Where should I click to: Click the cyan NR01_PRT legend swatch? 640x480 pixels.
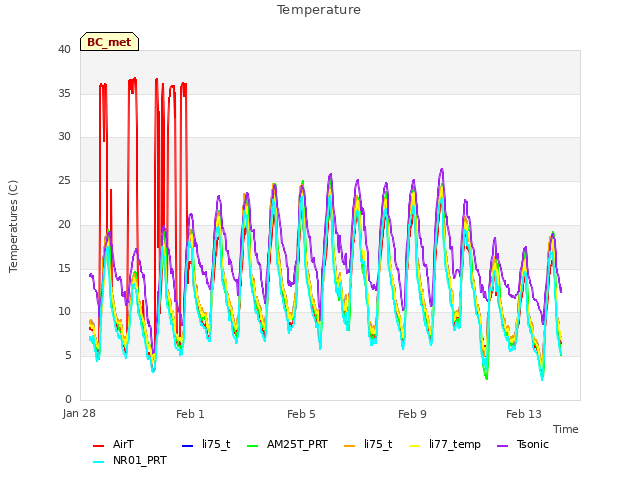coord(98,461)
